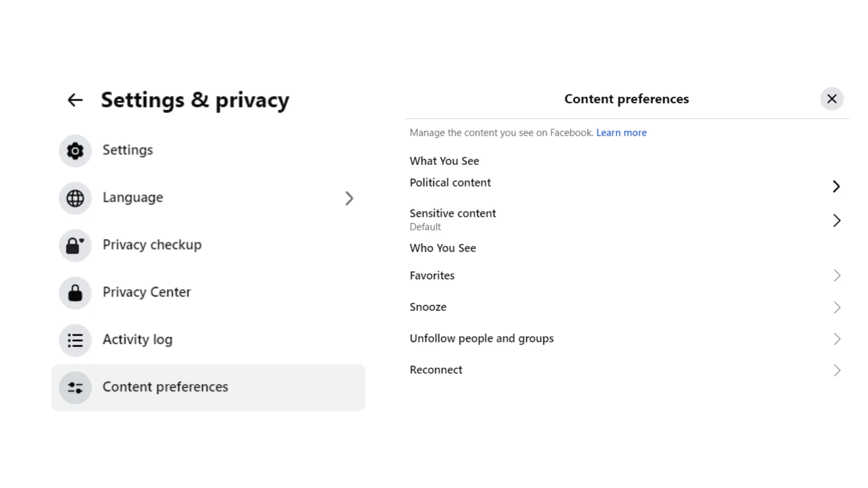
Task: Expand Political content with its chevron
Action: [x=836, y=186]
